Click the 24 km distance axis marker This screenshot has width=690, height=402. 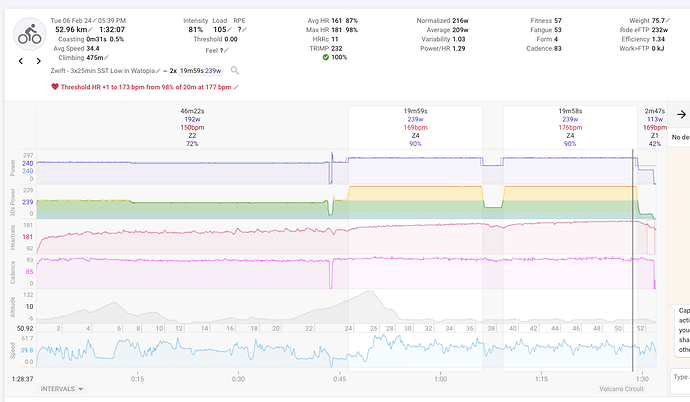349,328
